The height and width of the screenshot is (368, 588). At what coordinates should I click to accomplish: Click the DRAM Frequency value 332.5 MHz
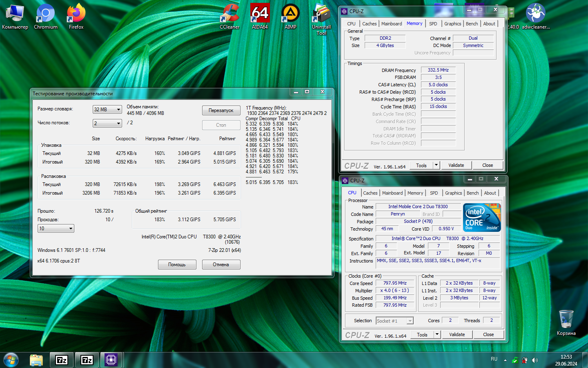[438, 70]
